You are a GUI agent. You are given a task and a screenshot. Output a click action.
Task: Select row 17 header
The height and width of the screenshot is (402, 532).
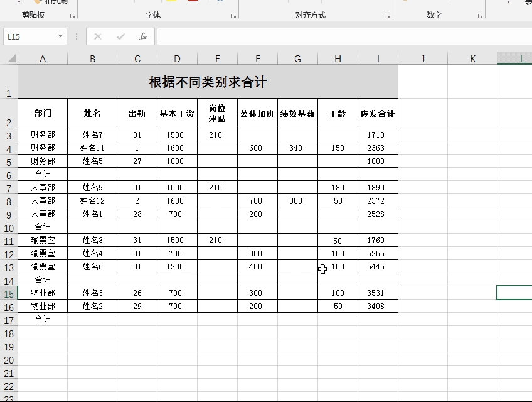click(9, 320)
